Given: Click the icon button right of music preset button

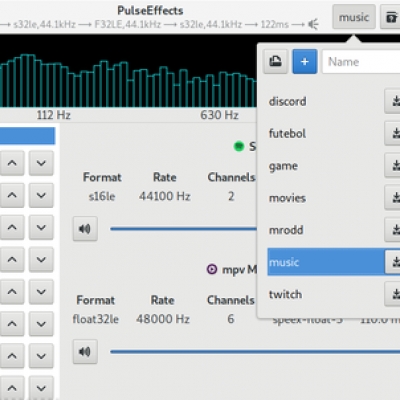Looking at the screenshot, I should (391, 17).
